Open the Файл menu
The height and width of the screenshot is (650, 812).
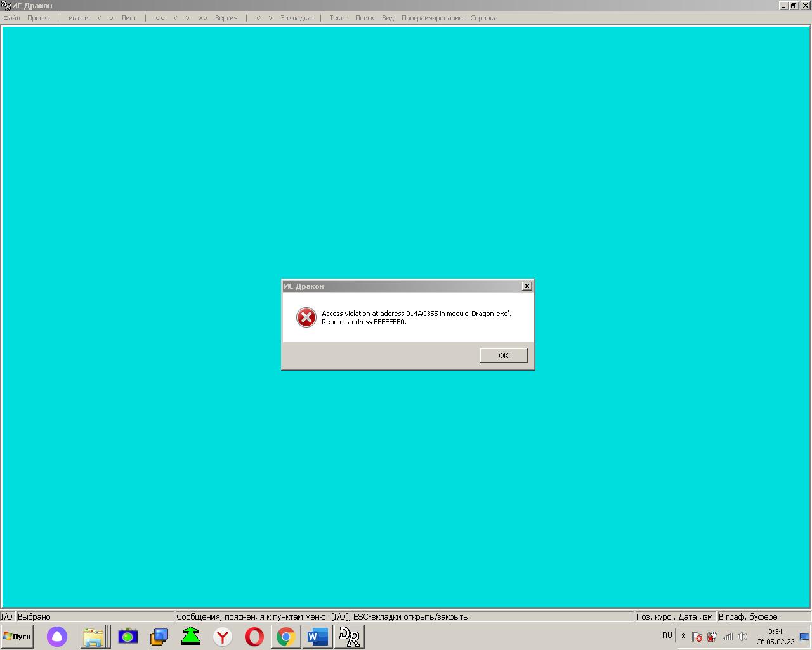pos(11,18)
